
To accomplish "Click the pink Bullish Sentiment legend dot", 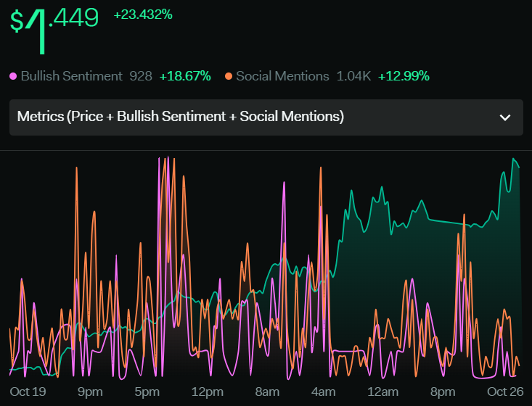I will [13, 76].
